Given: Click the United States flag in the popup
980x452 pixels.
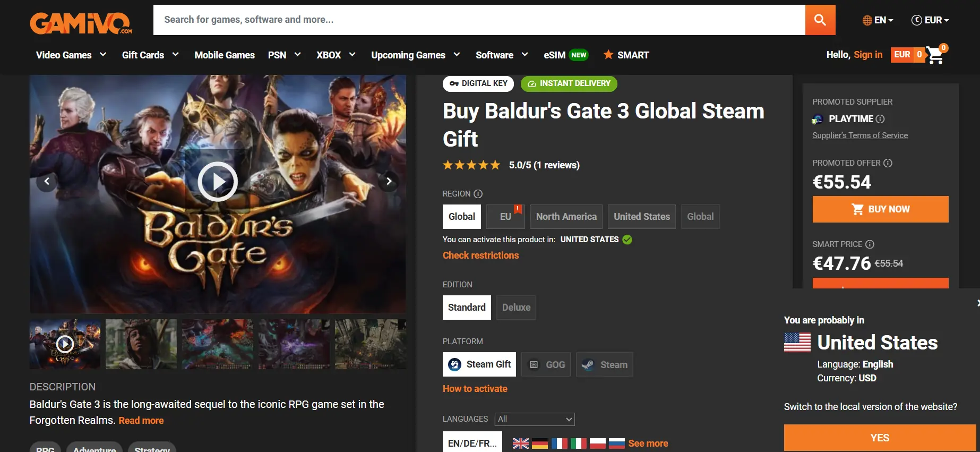Looking at the screenshot, I should coord(797,343).
